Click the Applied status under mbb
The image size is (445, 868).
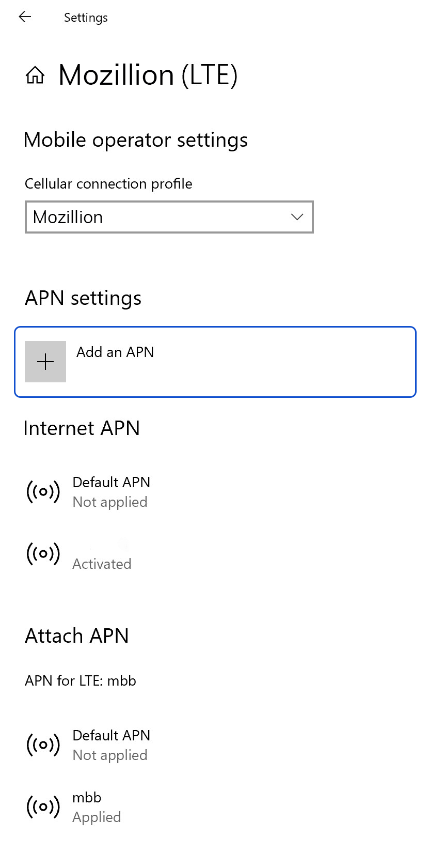[97, 817]
